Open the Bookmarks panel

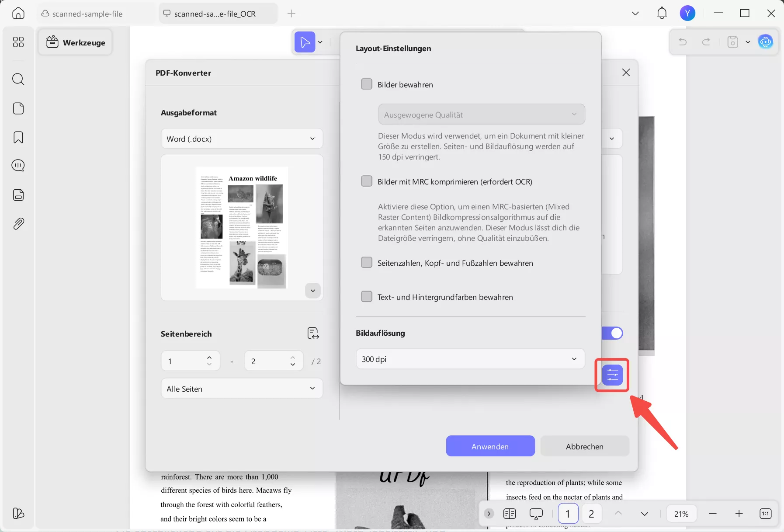18,137
